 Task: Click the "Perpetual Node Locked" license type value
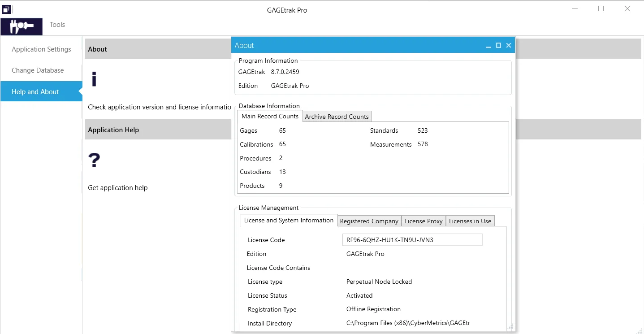click(379, 282)
